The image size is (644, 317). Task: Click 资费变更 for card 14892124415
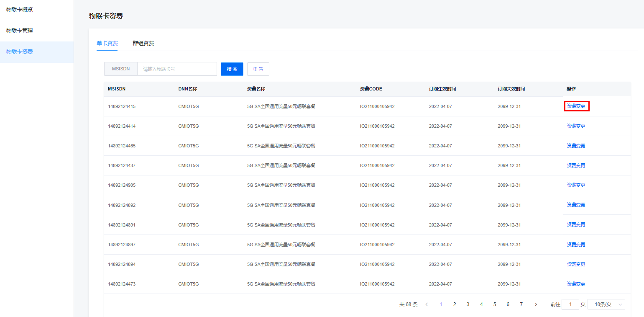[x=576, y=106]
